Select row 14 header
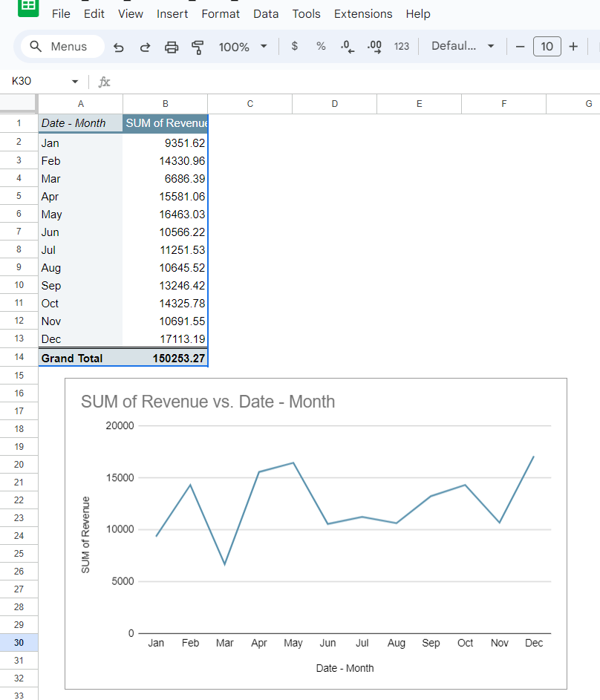 [x=19, y=357]
